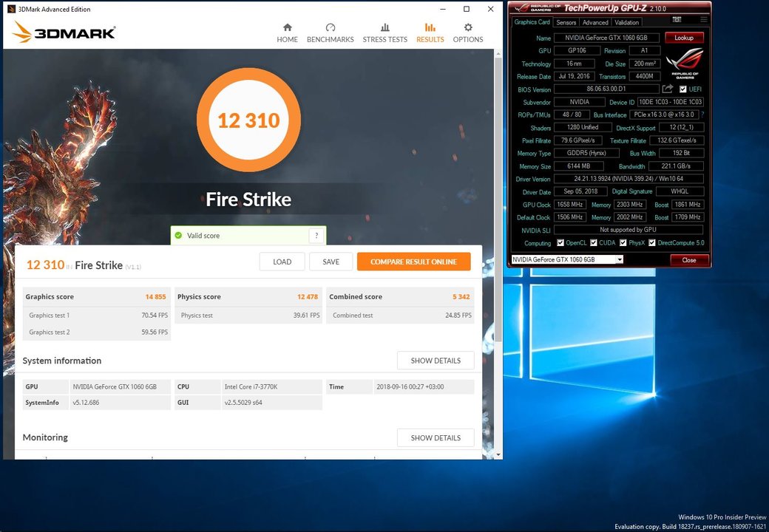Go to the 3DMark Home section
The image size is (769, 532).
tap(287, 33)
